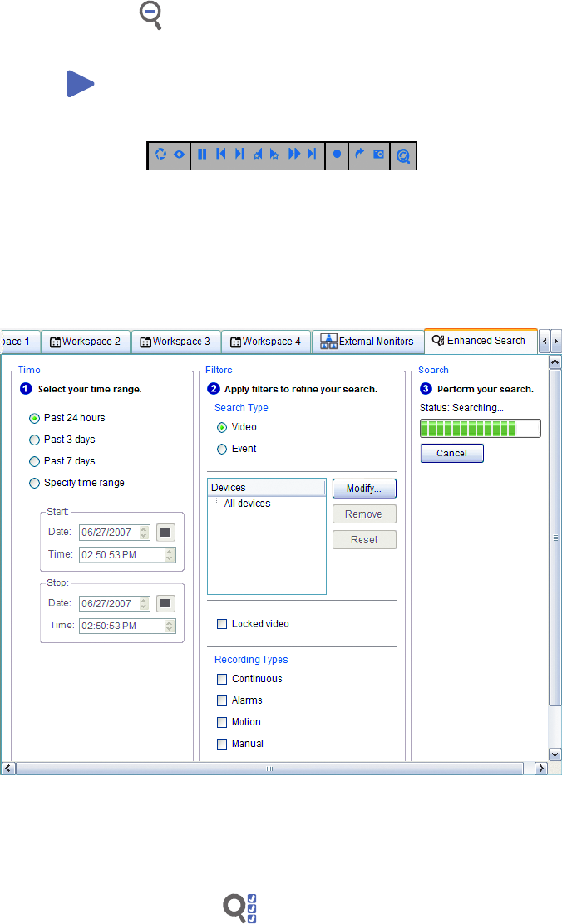Screen dimensions: 562x924
Task: Click the enhanced search icon at bottom
Action: point(239,907)
